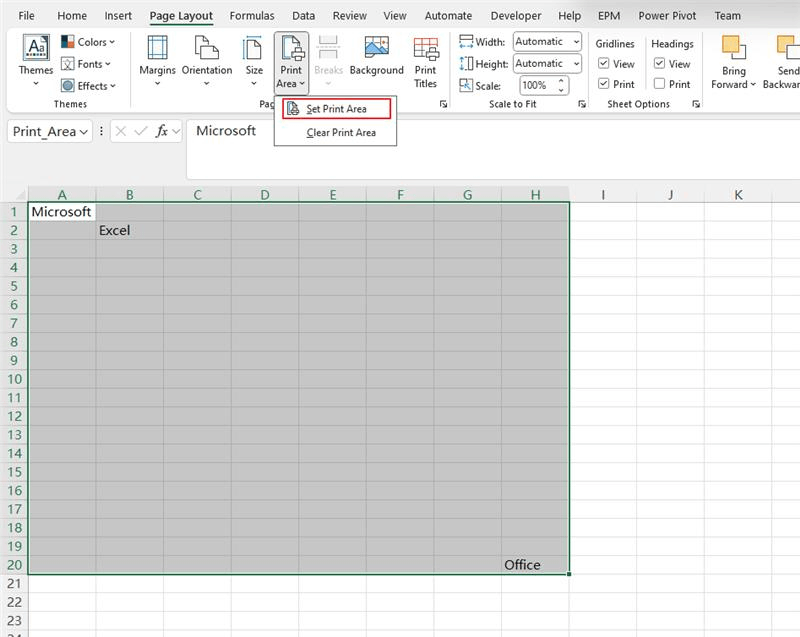Select column A header
The height and width of the screenshot is (637, 800).
[x=62, y=195]
